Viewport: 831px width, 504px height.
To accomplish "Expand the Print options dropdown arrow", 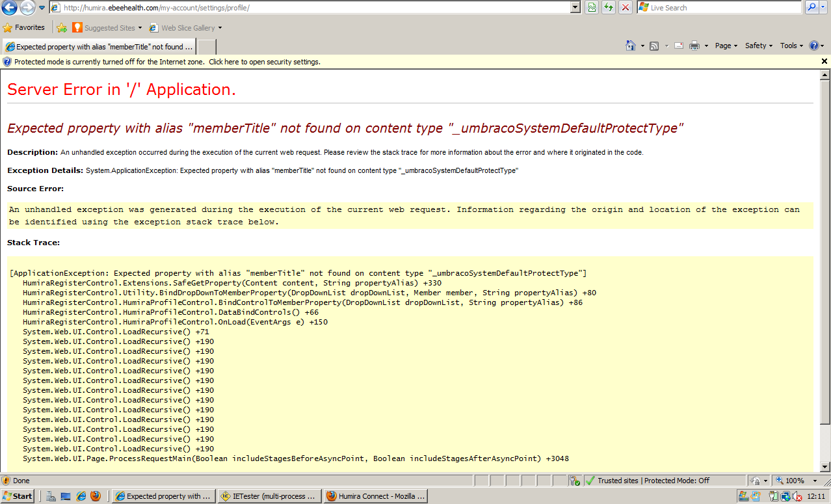I will point(706,46).
